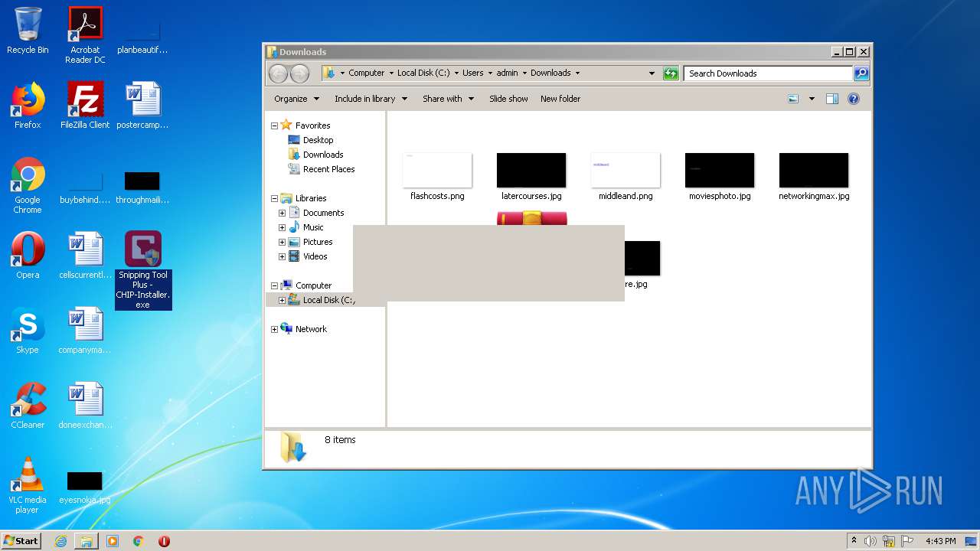Click the Chrome taskbar icon
This screenshot has height=551, width=980.
coord(138,541)
